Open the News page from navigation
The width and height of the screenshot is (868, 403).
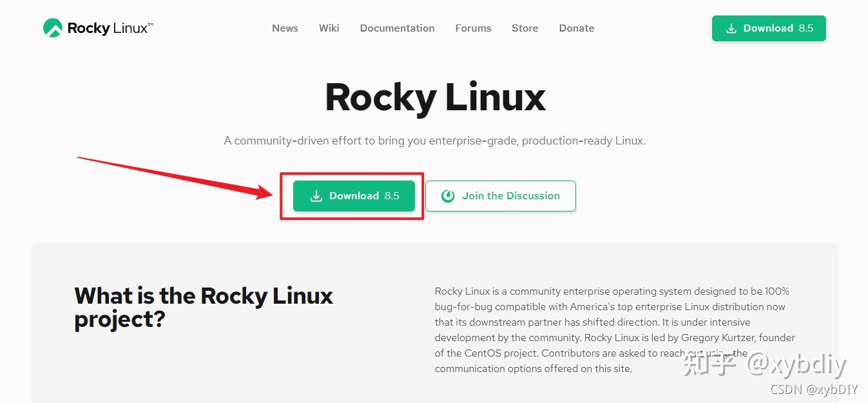284,28
